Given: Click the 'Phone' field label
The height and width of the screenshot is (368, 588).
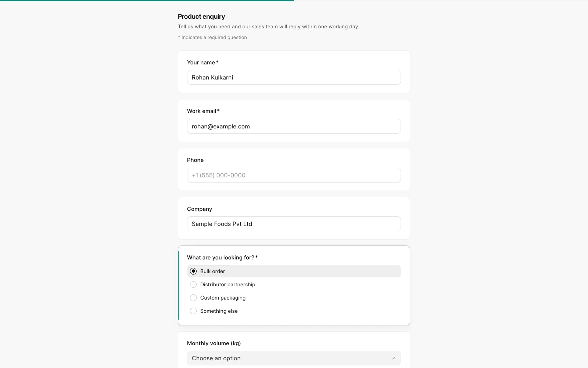Looking at the screenshot, I should coord(195,160).
